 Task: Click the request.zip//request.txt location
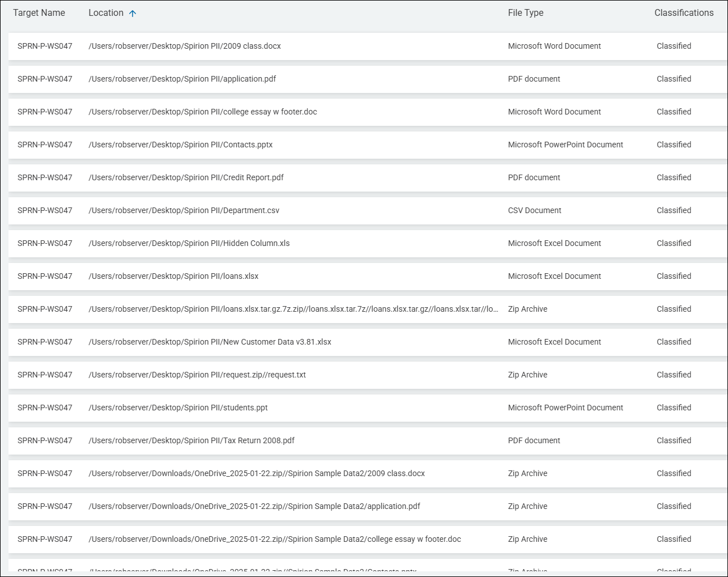tap(197, 375)
